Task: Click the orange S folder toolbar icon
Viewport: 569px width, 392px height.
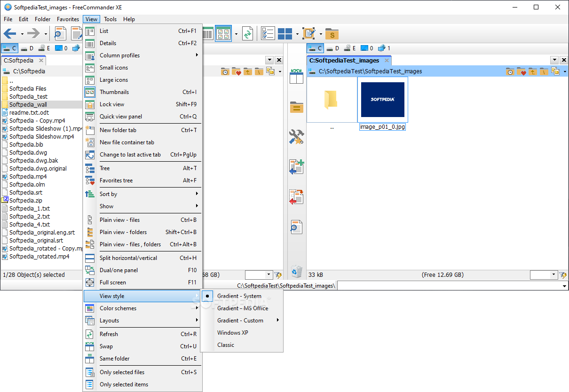Action: [x=332, y=34]
